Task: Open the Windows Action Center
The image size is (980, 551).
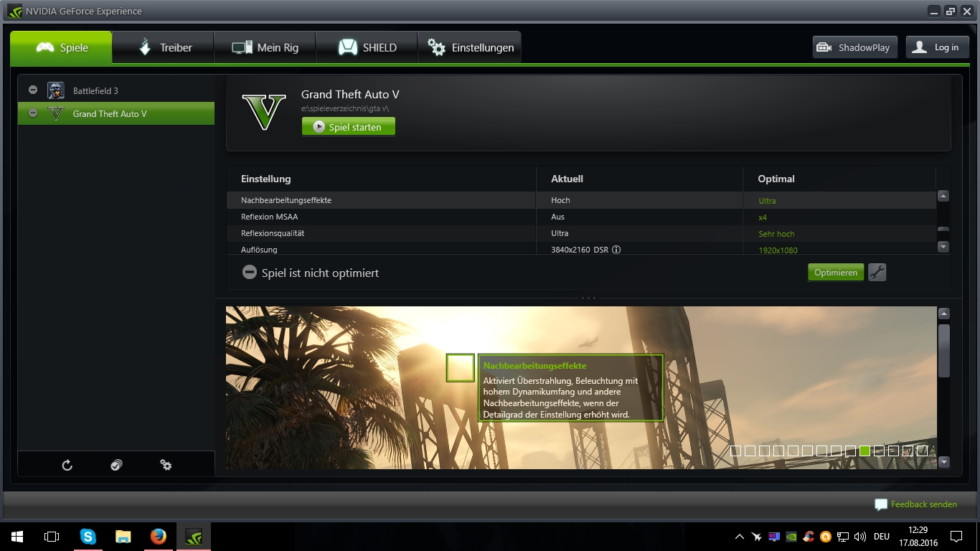Action: pyautogui.click(x=956, y=537)
